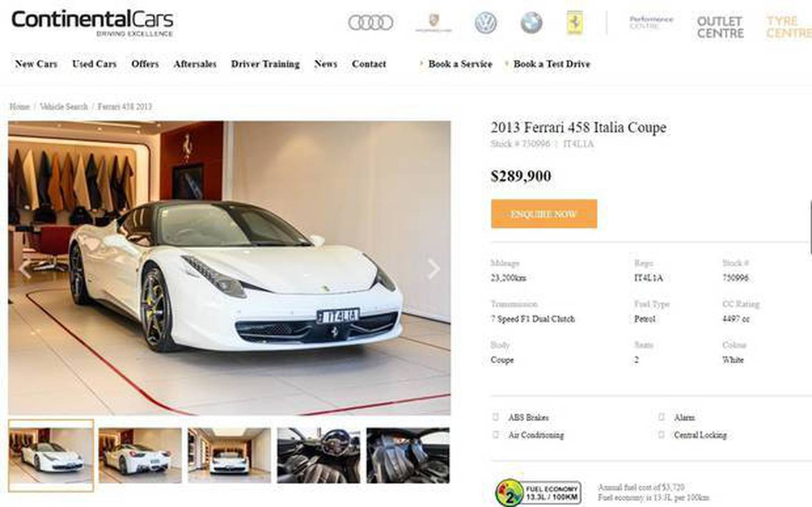The width and height of the screenshot is (812, 507).
Task: Open the Porsche brand logo
Action: coord(434,23)
